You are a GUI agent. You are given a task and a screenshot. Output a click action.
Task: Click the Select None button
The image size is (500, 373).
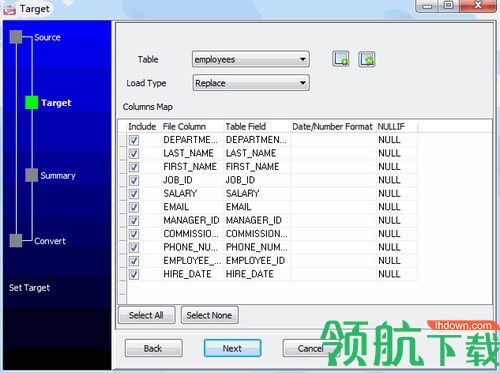click(x=209, y=315)
